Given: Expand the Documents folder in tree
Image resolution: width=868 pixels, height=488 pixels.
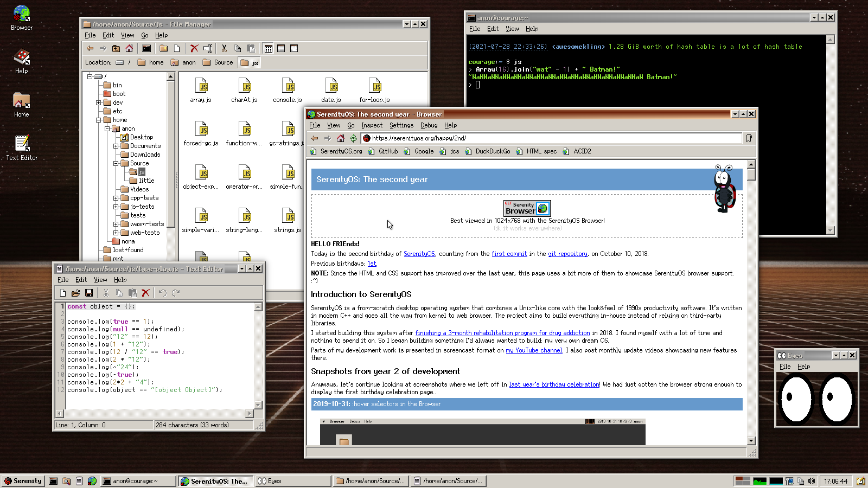Looking at the screenshot, I should [x=116, y=146].
